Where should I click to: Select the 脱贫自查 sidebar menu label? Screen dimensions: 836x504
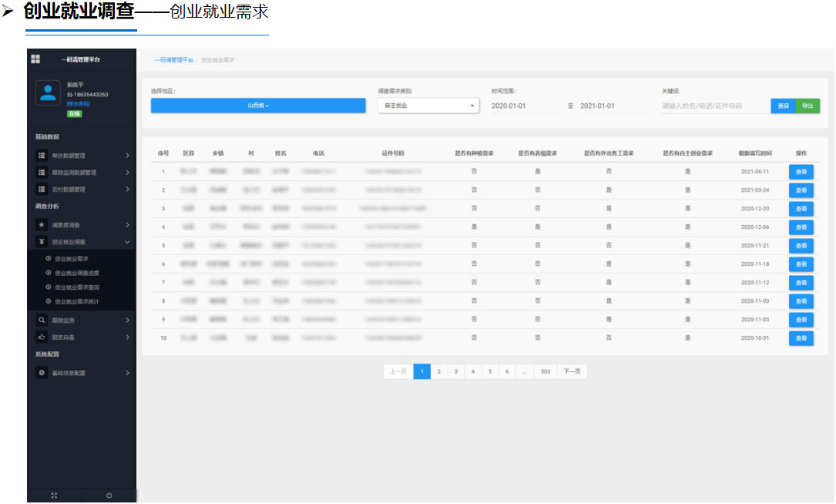[63, 338]
